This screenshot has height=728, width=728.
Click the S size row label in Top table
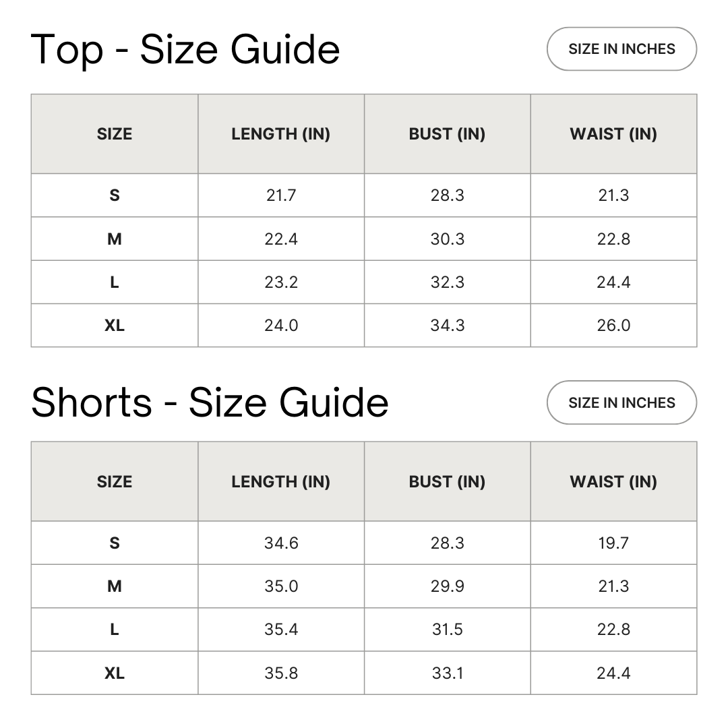click(115, 195)
